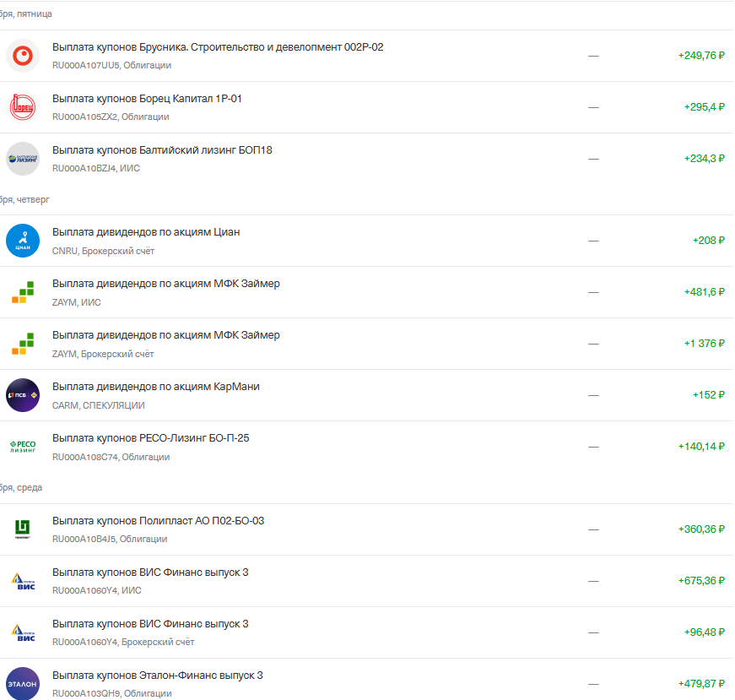This screenshot has width=735, height=700.
Task: Click МФК Займер logo in ИИС row
Action: (x=23, y=292)
